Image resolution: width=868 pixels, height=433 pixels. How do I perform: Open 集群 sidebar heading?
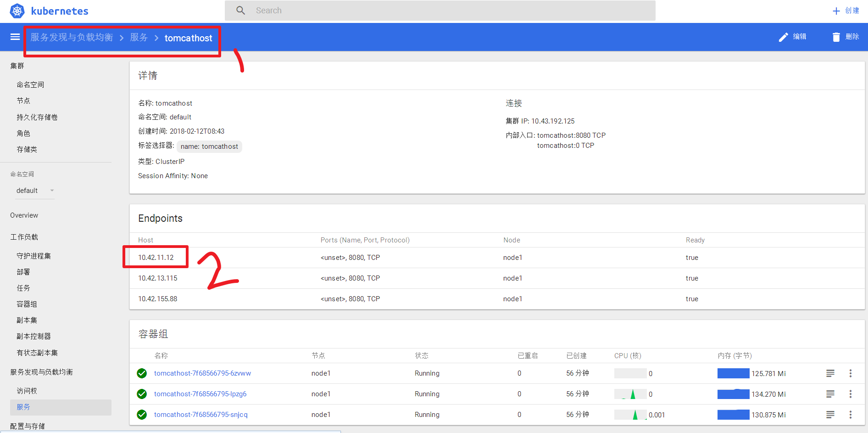click(x=17, y=66)
